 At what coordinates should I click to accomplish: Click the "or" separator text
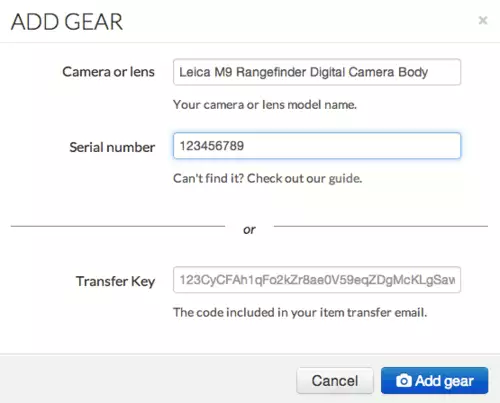249,230
